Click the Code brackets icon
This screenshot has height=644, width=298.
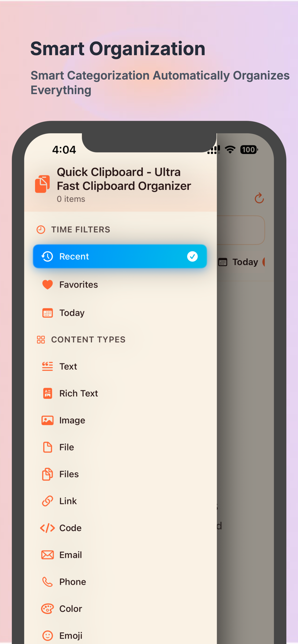(48, 528)
